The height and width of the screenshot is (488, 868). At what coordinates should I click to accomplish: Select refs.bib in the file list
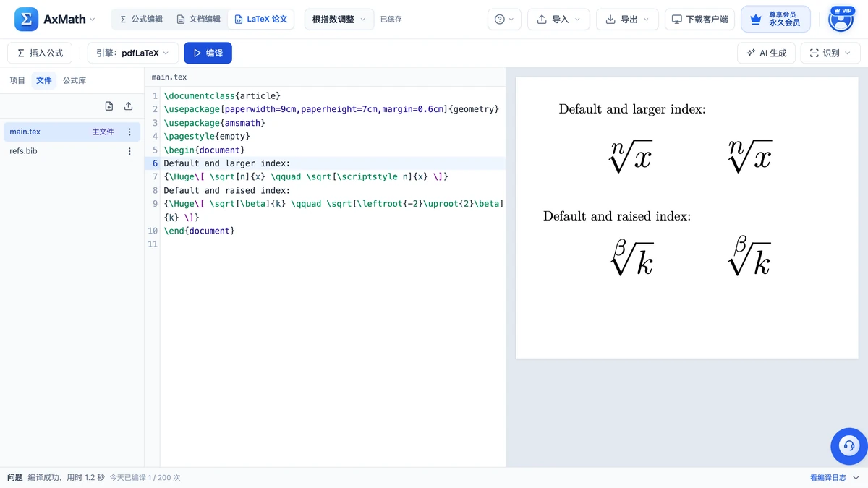tap(70, 151)
